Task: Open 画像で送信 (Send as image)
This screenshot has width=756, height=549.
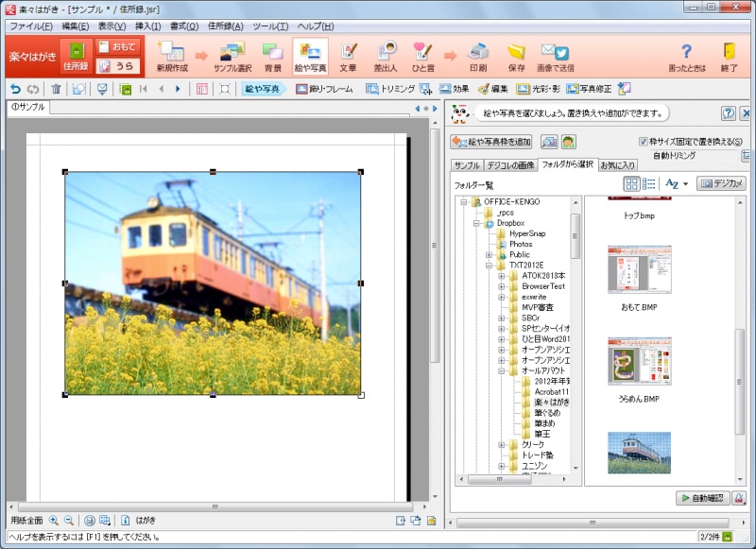Action: [x=555, y=55]
